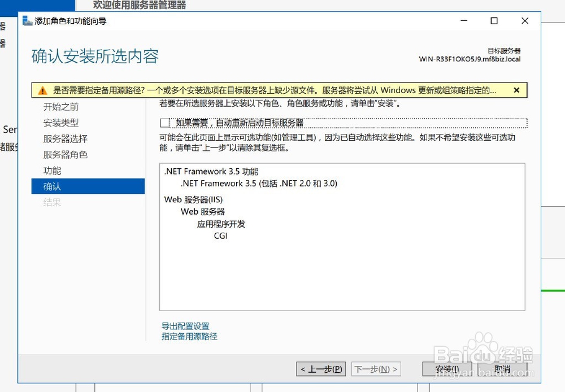Click the top server icon on the far-left edge
This screenshot has width=565, height=392.
click(x=2, y=27)
